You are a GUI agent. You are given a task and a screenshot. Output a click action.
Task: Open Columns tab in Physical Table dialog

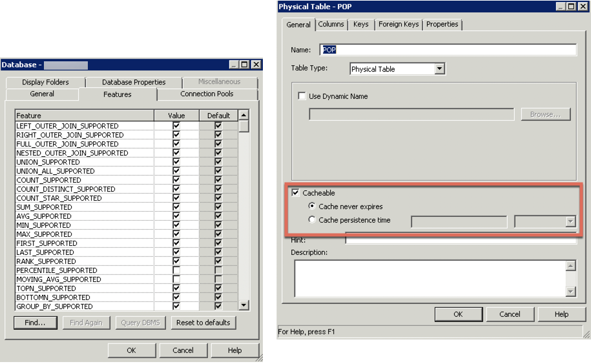[331, 24]
